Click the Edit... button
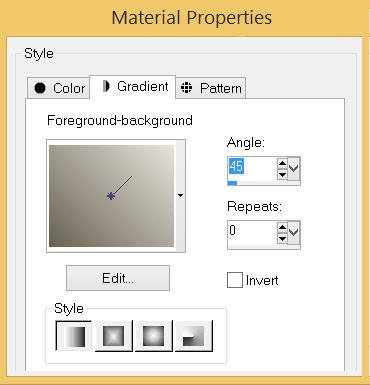This screenshot has width=370, height=385. point(118,278)
